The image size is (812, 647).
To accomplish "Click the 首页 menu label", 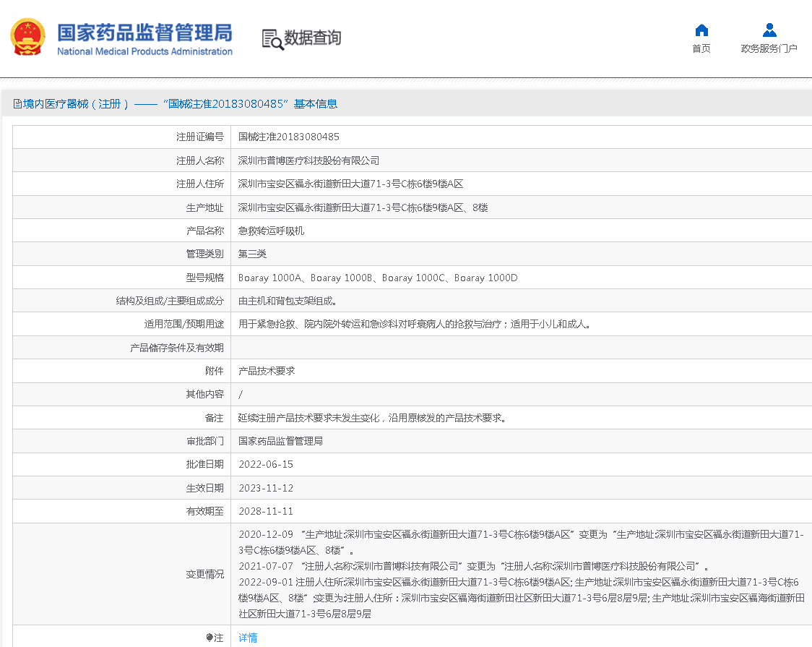I will point(701,48).
